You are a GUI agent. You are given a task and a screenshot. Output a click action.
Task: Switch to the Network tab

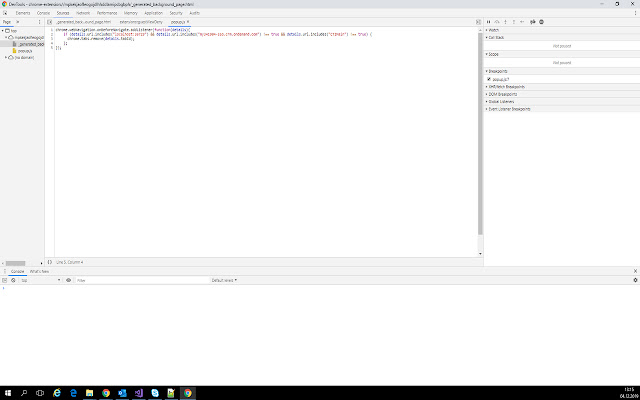[x=84, y=12]
